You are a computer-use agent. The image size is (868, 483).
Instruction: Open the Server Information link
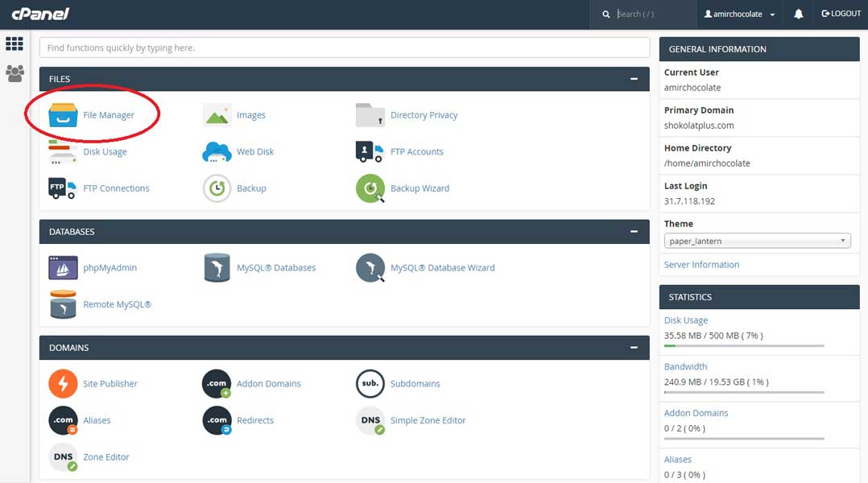pyautogui.click(x=701, y=265)
